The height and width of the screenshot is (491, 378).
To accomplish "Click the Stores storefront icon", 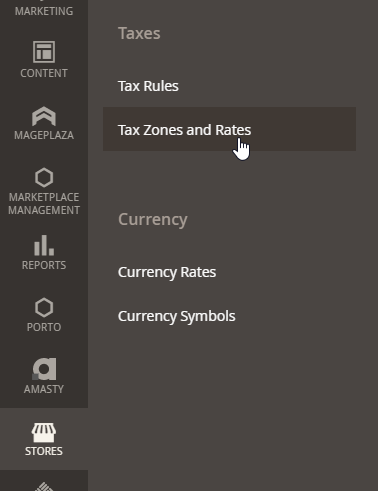I will coord(44,432).
